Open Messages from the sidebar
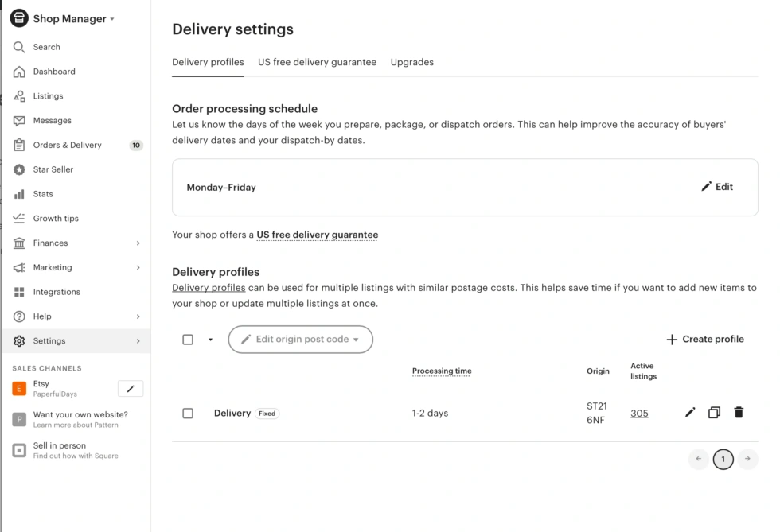This screenshot has height=532, width=780. point(18,120)
